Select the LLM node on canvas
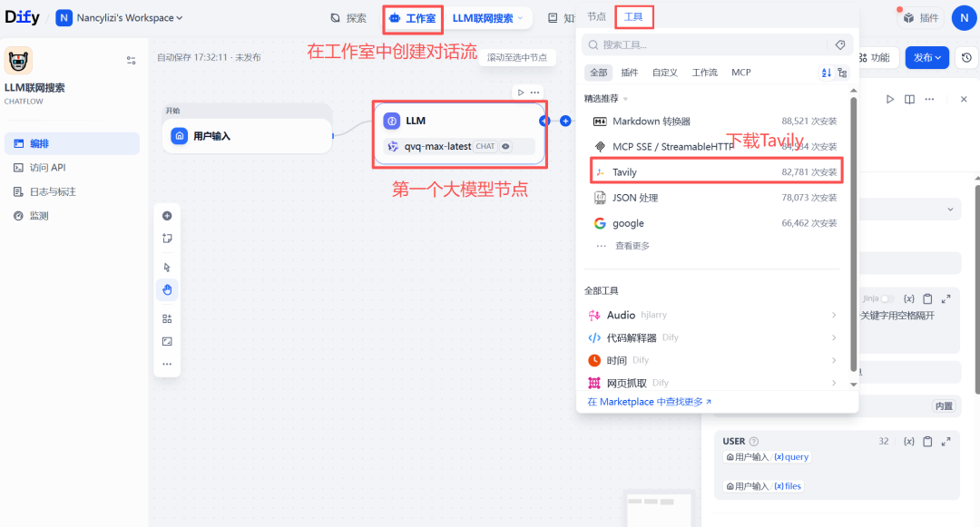 [x=459, y=133]
